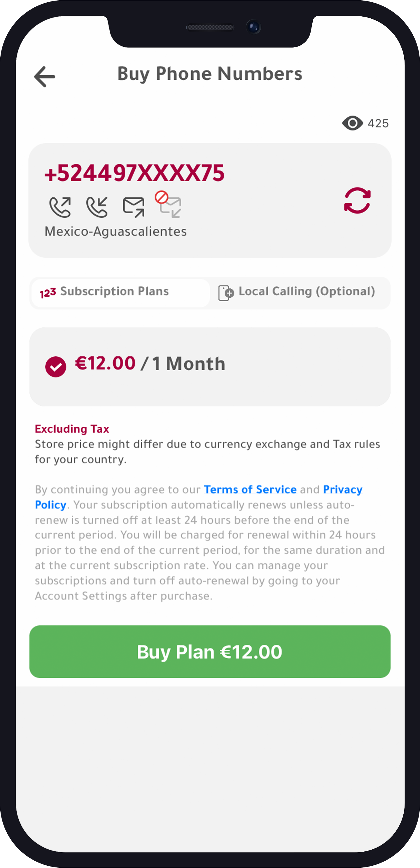Tap the phone number +524497XXXX75
The image size is (420, 868).
pos(134,173)
